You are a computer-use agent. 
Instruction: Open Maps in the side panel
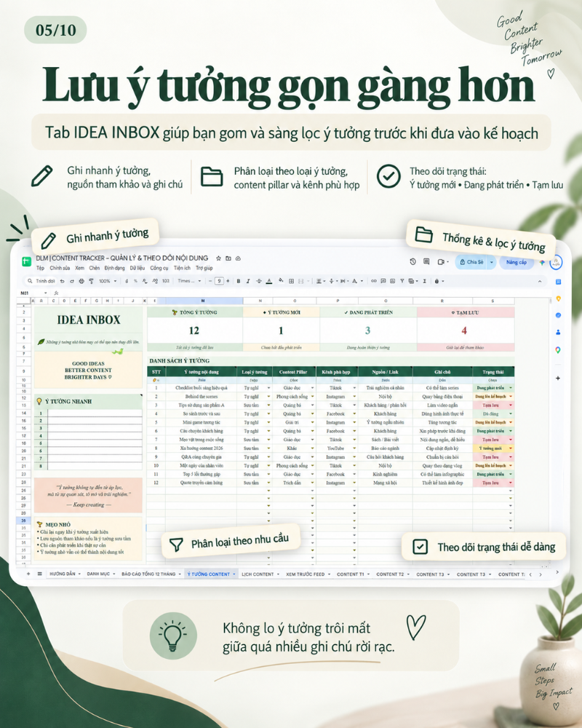pos(558,349)
